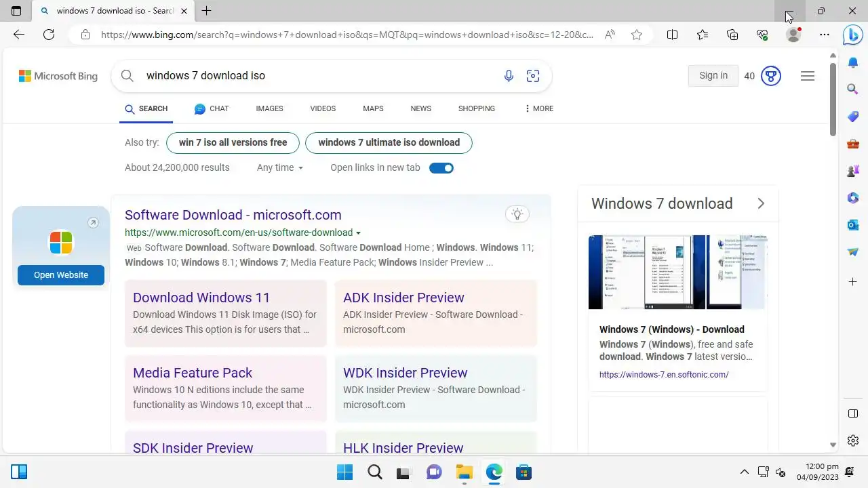Image resolution: width=868 pixels, height=488 pixels.
Task: Add a sidebar app with plus icon
Action: coord(853,281)
